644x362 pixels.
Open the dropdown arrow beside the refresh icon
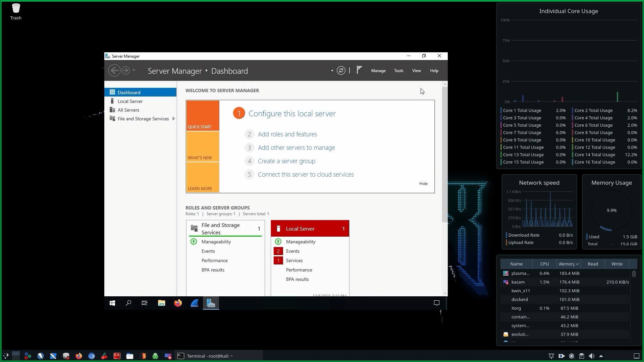(x=332, y=71)
